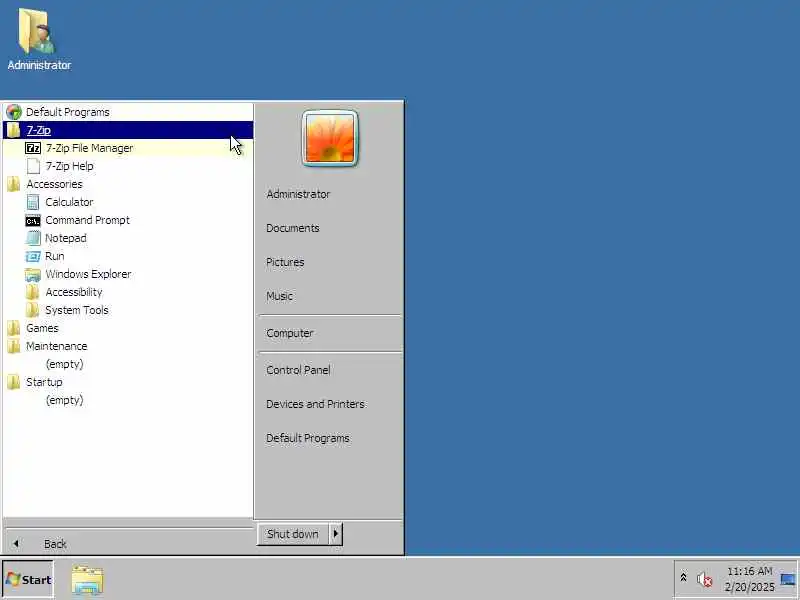
Task: Click the Default Programs globe icon
Action: (x=14, y=112)
